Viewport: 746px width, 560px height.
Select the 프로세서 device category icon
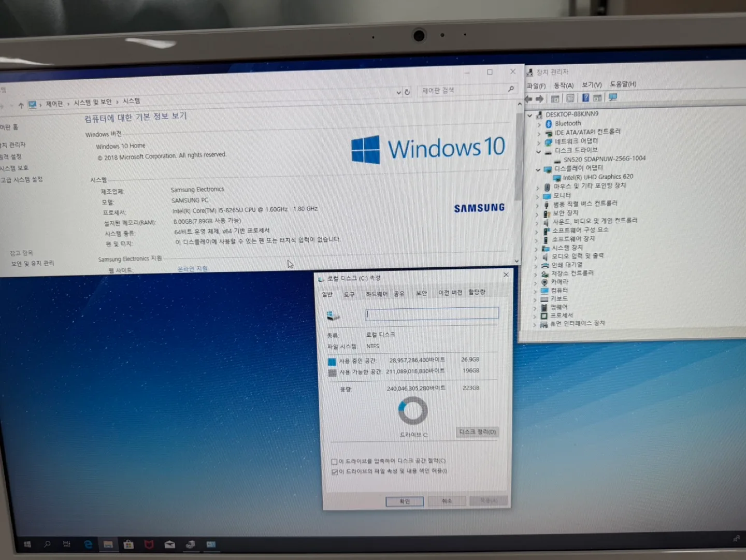tap(544, 315)
